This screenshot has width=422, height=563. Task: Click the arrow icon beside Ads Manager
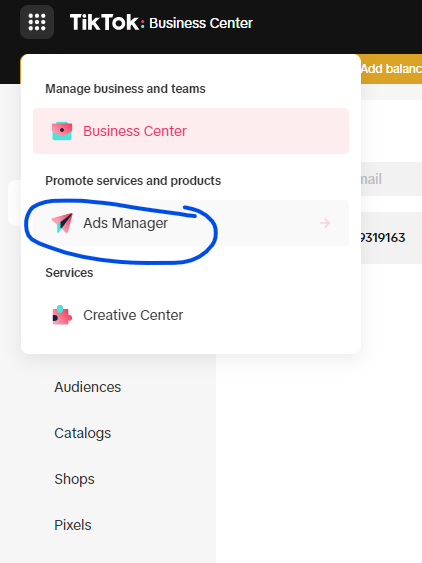[325, 223]
